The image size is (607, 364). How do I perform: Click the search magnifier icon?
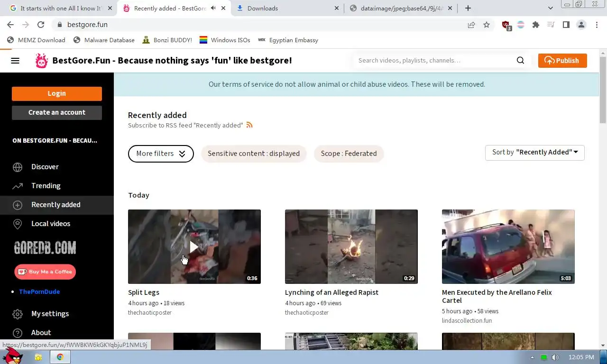point(520,60)
